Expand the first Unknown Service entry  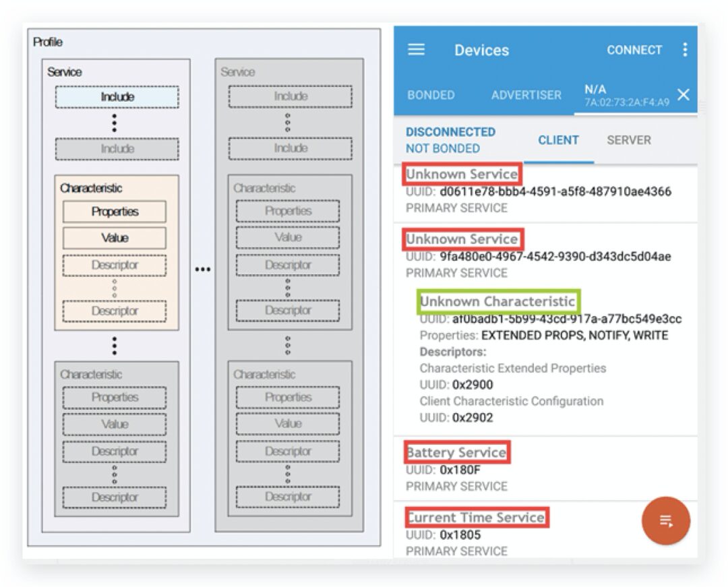point(462,174)
